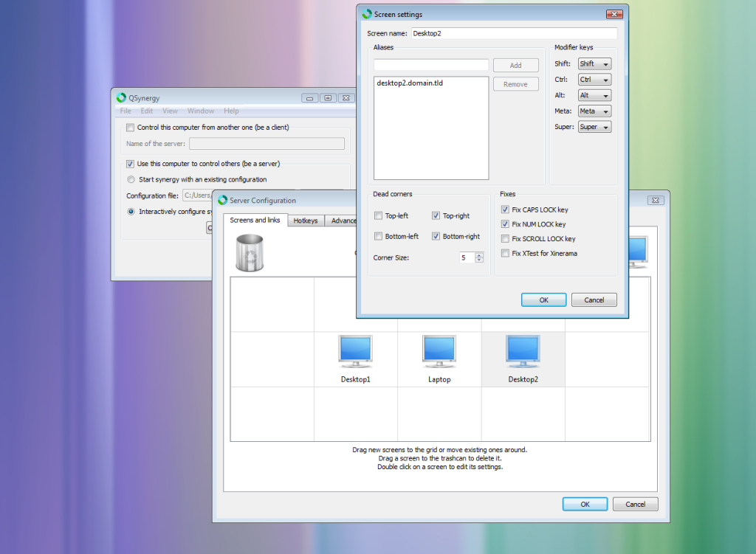
Task: Open the Shift modifier dropdown
Action: (x=594, y=63)
